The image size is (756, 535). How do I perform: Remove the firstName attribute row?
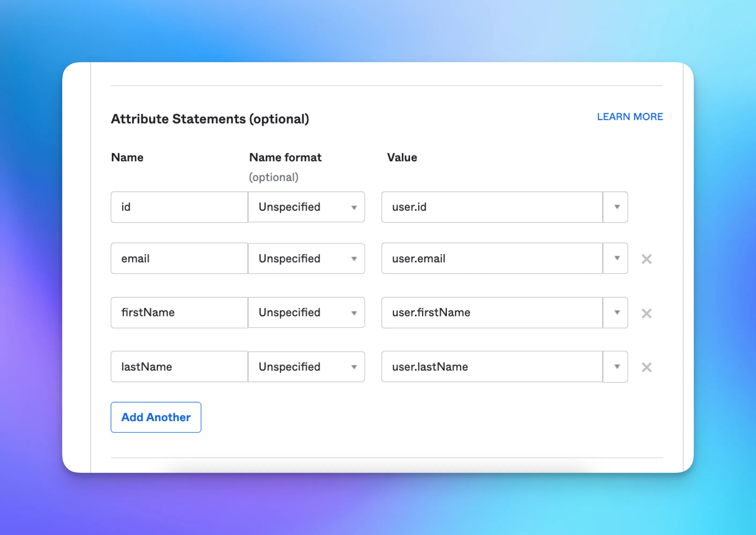pyautogui.click(x=646, y=313)
